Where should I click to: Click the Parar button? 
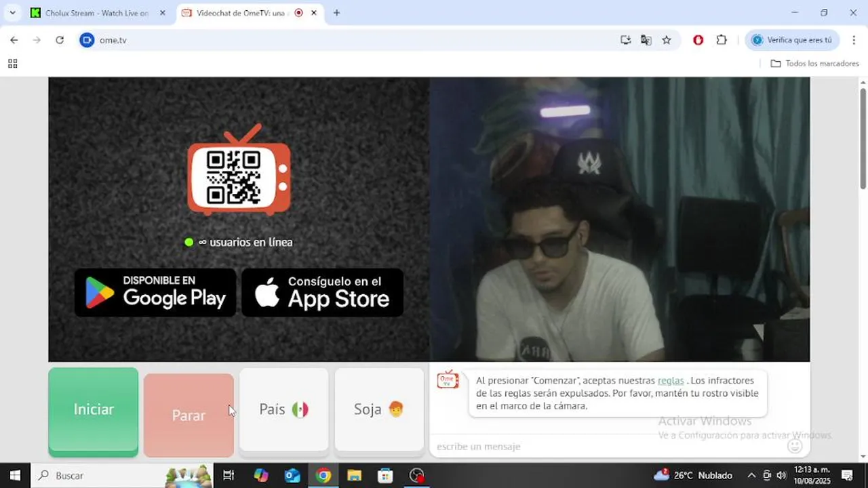189,415
